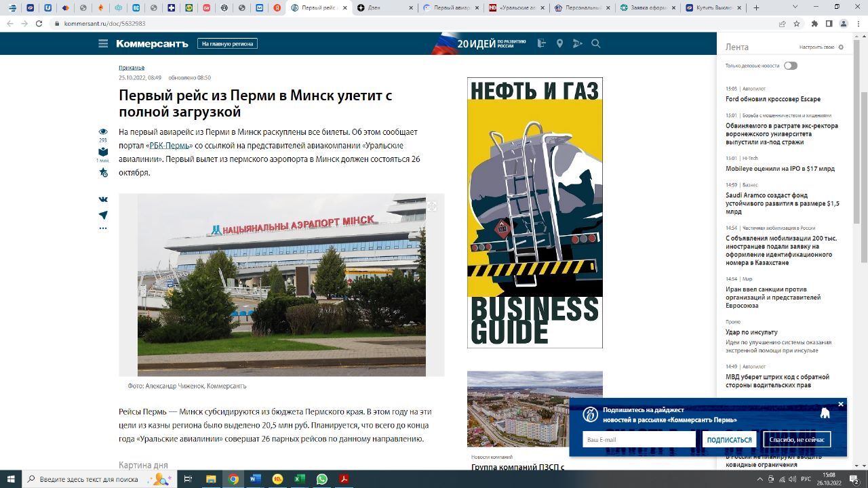Open news 'Mobileye оценили на IPO в $17 млрд'
Image resolution: width=868 pixels, height=488 pixels.
[780, 169]
